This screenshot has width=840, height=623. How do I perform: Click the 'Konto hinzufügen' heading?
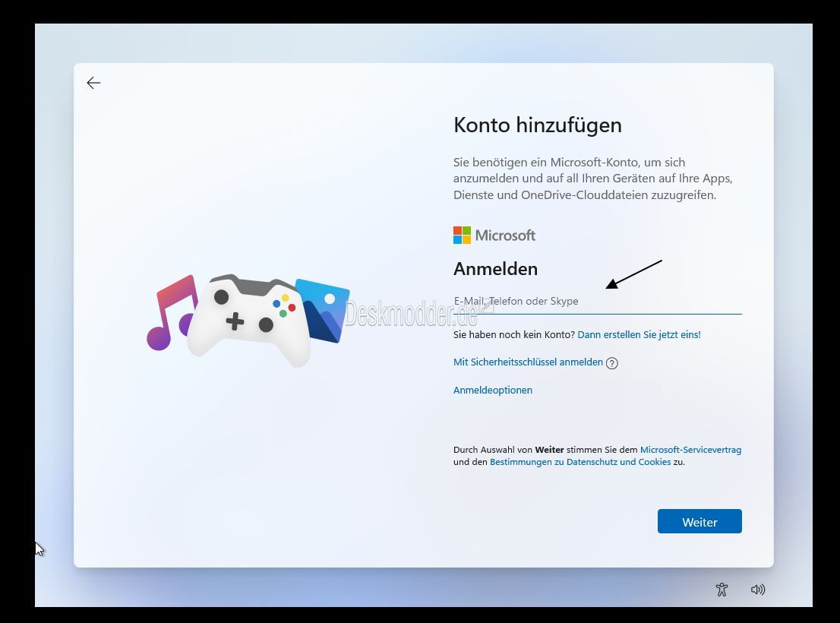(537, 125)
